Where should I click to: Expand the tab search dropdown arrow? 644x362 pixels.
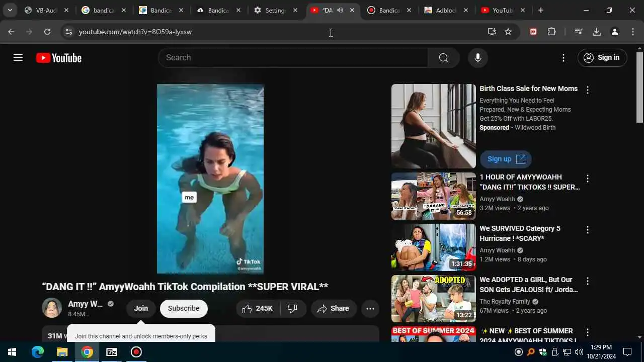(x=10, y=10)
